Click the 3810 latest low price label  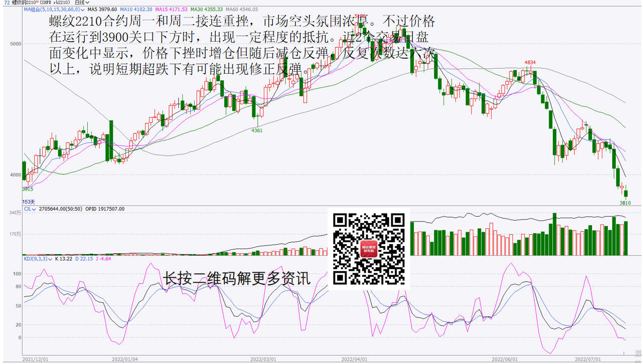[625, 203]
